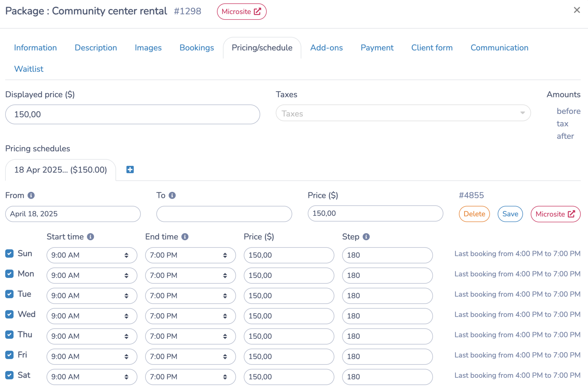Viewport: 588px width, 391px height.
Task: Open Wednesday start time dropdown
Action: click(92, 316)
